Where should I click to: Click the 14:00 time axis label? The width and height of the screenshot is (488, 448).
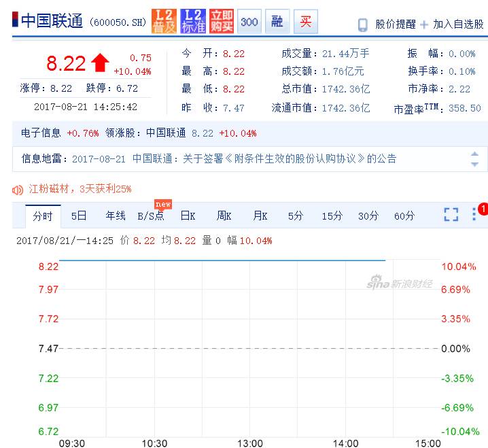click(x=345, y=443)
